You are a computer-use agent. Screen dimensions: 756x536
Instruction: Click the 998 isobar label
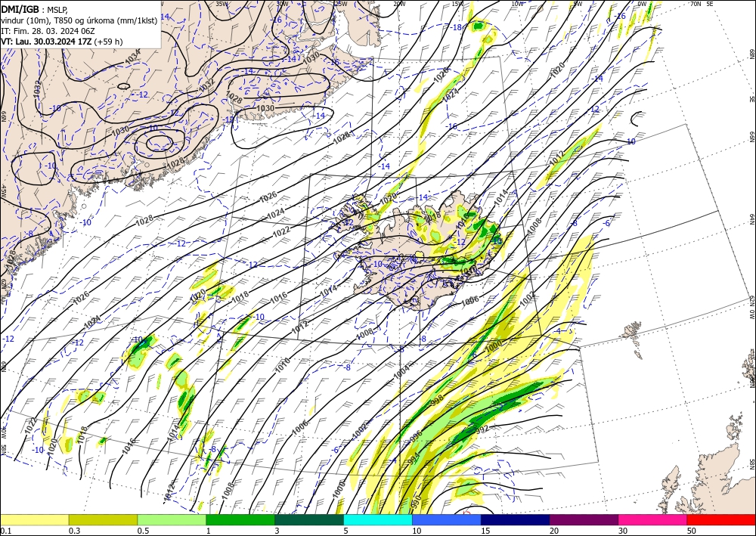(x=437, y=400)
